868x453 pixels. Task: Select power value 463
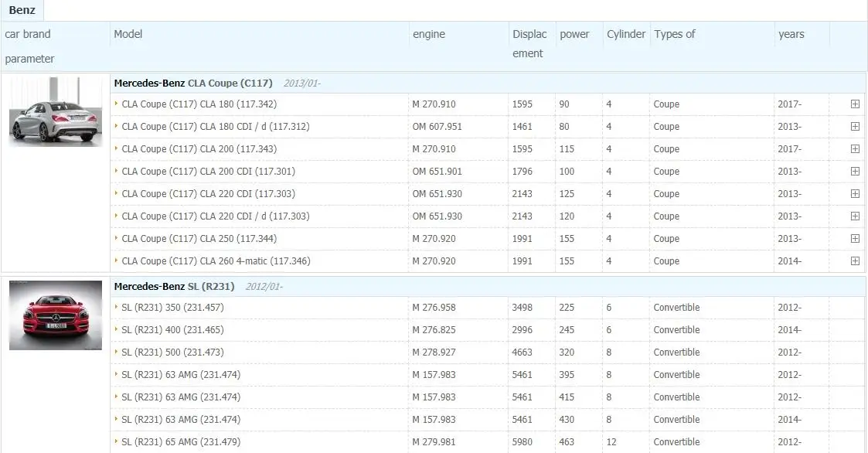pos(567,442)
